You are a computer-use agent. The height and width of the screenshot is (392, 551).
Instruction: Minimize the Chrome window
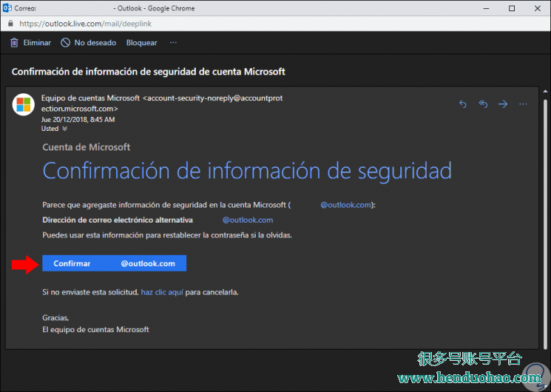pos(487,8)
